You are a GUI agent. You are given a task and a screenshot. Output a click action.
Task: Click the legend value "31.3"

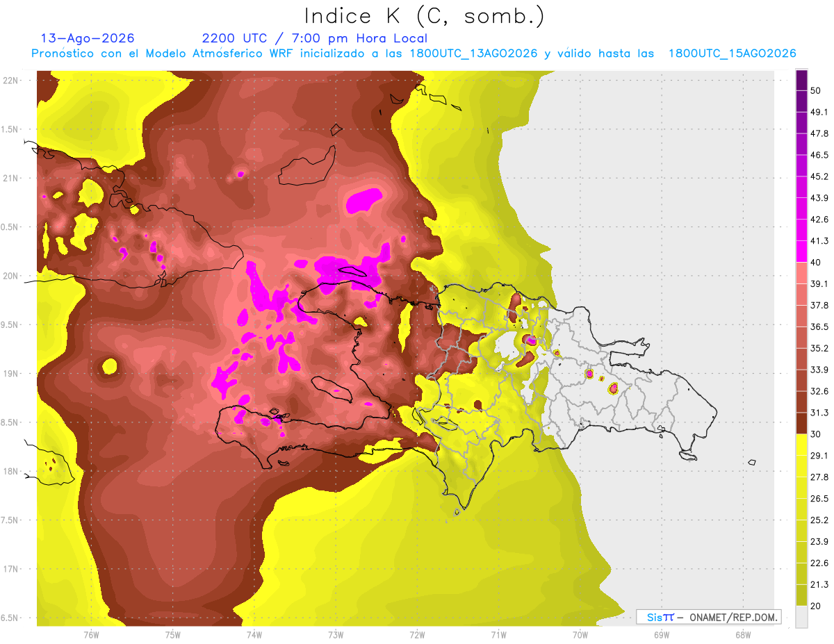tap(819, 413)
